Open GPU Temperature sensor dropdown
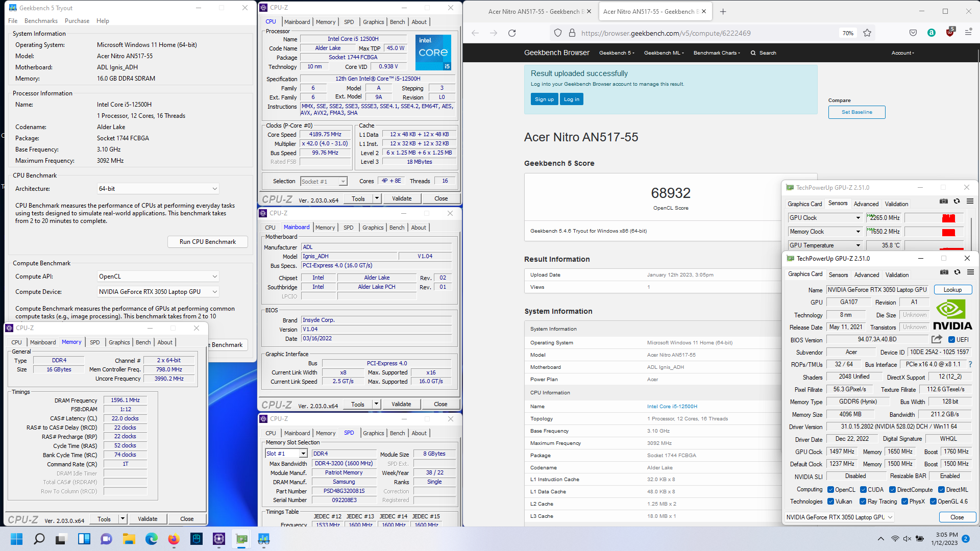980x551 pixels. [x=825, y=245]
